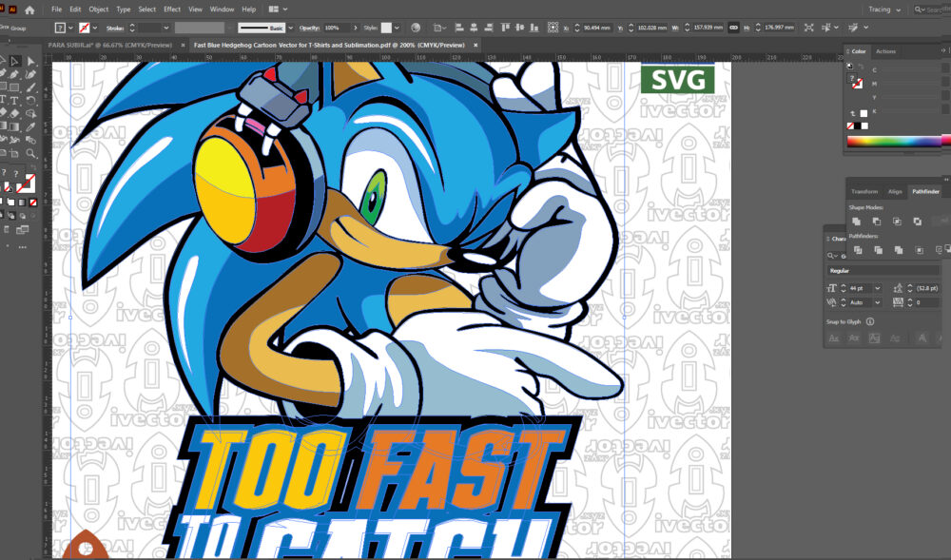Image resolution: width=951 pixels, height=560 pixels.
Task: Click the Opacity 100% value field
Action: pyautogui.click(x=337, y=28)
